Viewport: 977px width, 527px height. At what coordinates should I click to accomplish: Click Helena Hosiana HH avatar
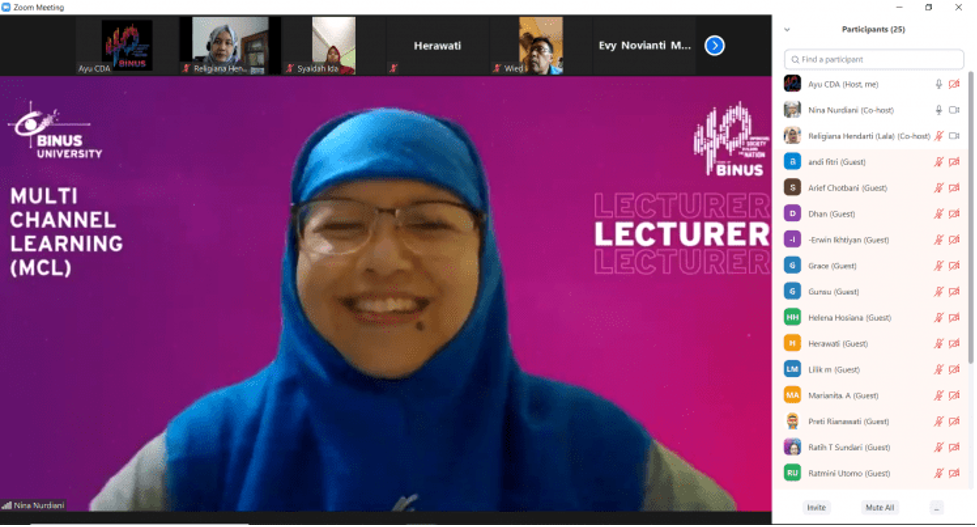click(x=792, y=318)
